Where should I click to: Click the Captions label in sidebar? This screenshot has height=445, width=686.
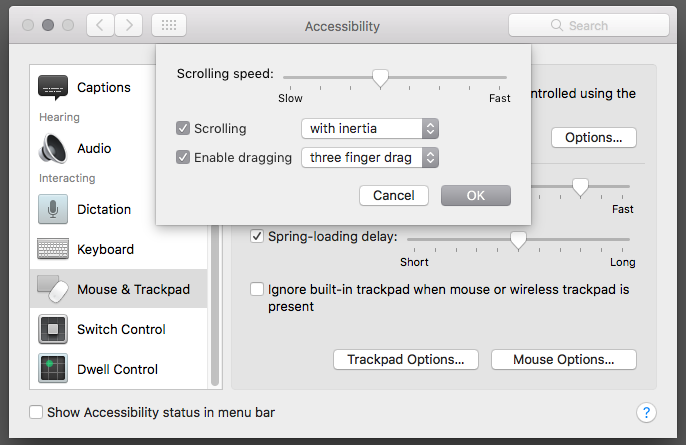click(x=104, y=88)
